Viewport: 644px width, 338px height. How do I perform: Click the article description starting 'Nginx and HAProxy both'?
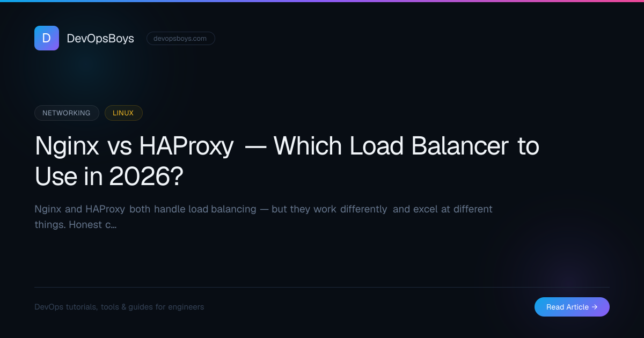coord(264,217)
